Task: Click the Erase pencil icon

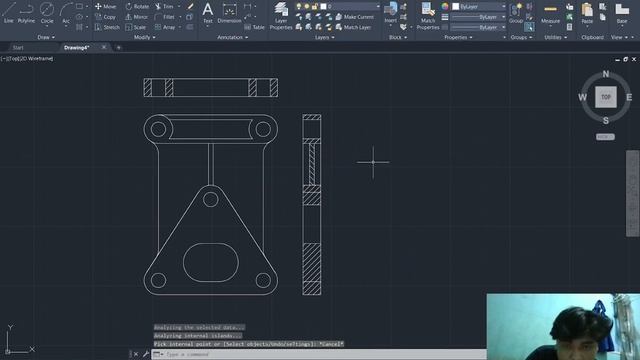Action: point(190,7)
